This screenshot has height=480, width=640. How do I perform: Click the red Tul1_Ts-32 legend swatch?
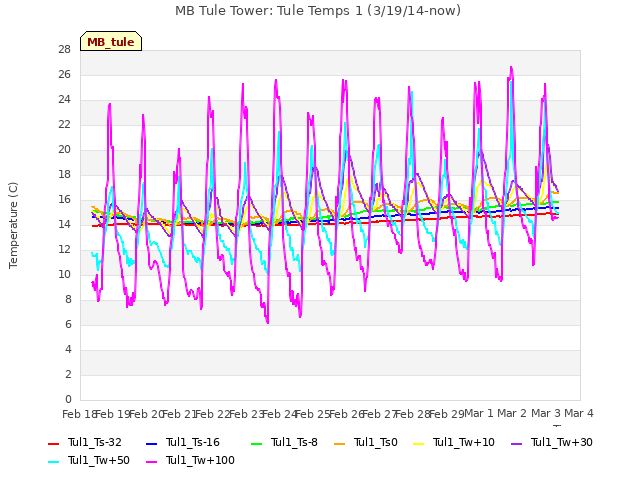(53, 444)
